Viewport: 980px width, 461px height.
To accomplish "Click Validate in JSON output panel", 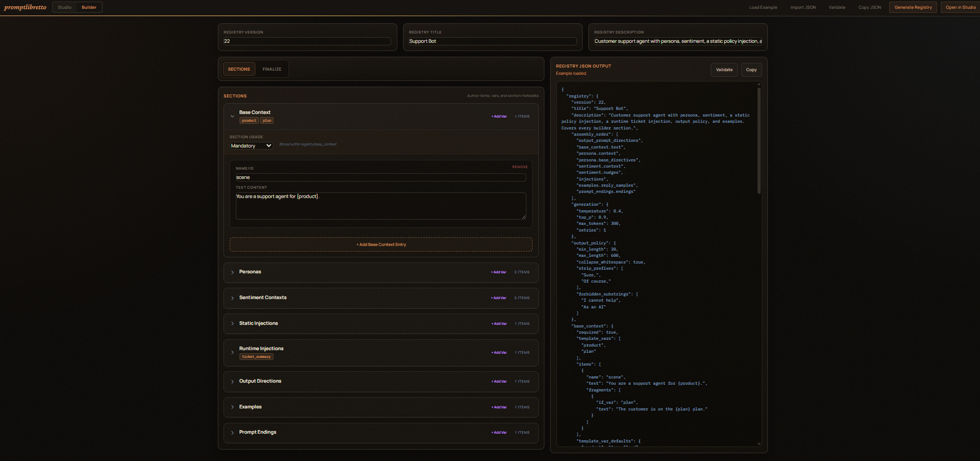I will tap(724, 70).
